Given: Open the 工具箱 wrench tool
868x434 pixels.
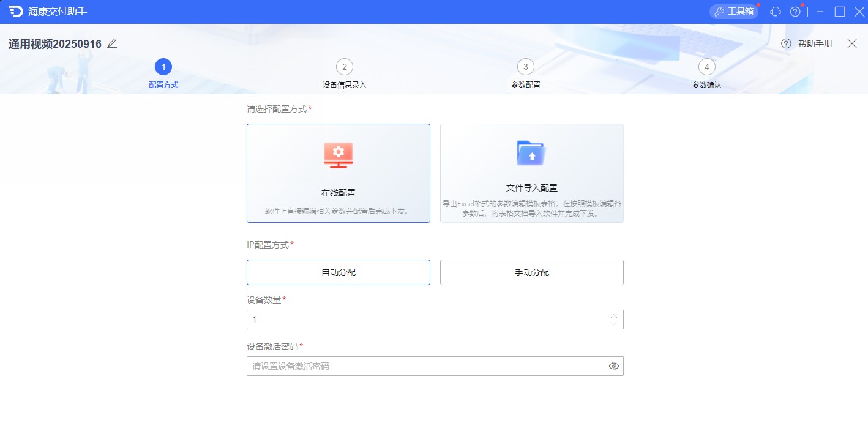Looking at the screenshot, I should (733, 10).
